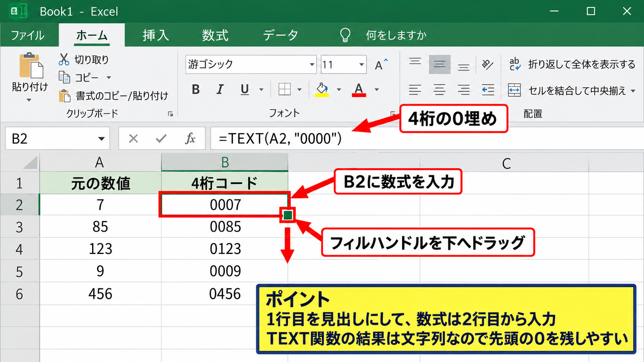The height and width of the screenshot is (362, 644).
Task: Open the font size dropdown
Action: tap(361, 65)
